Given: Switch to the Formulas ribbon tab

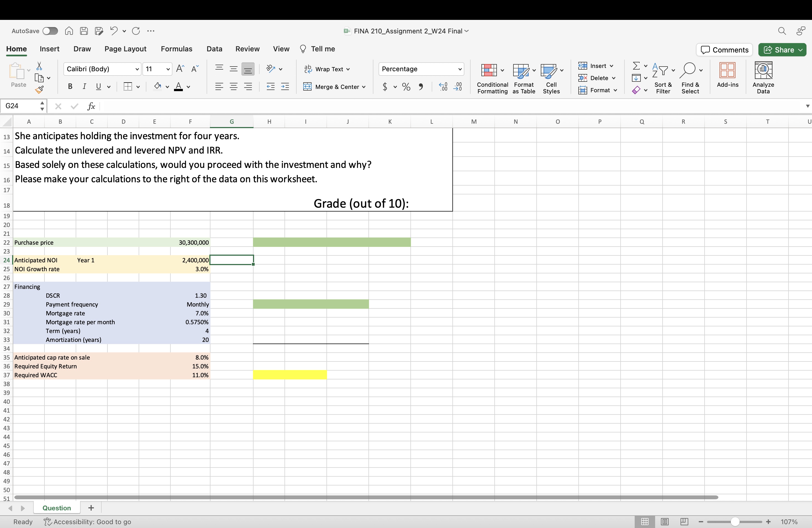Looking at the screenshot, I should (177, 49).
